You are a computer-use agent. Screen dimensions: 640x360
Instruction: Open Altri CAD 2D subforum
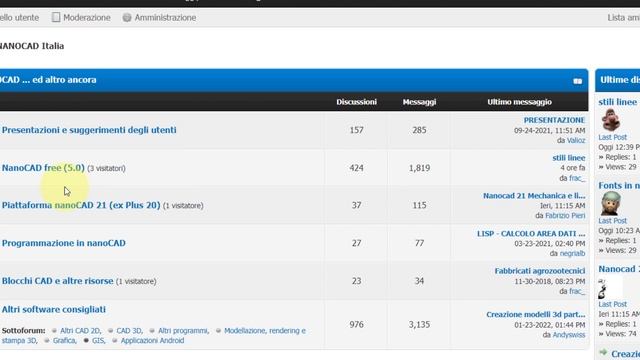[80, 331]
